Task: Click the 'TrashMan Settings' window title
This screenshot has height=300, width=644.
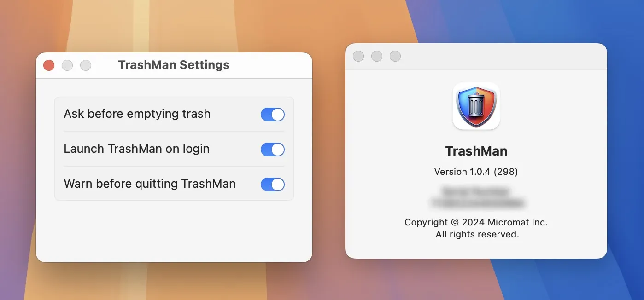Action: tap(174, 65)
